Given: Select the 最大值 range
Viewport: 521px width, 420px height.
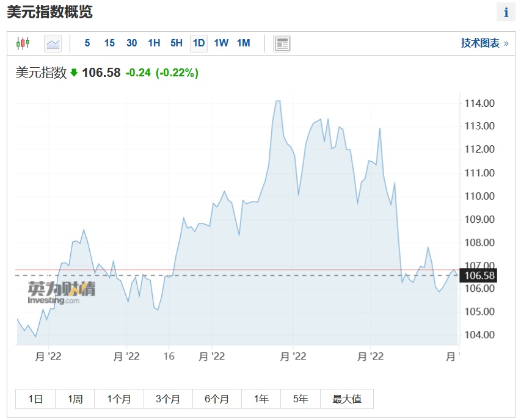Looking at the screenshot, I should coord(347,399).
